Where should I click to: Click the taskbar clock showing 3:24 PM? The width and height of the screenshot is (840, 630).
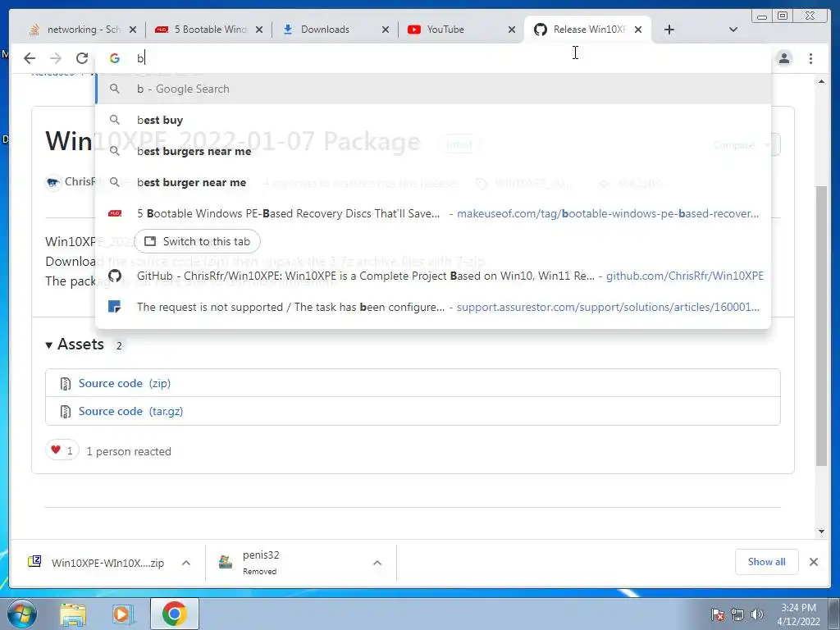point(798,614)
